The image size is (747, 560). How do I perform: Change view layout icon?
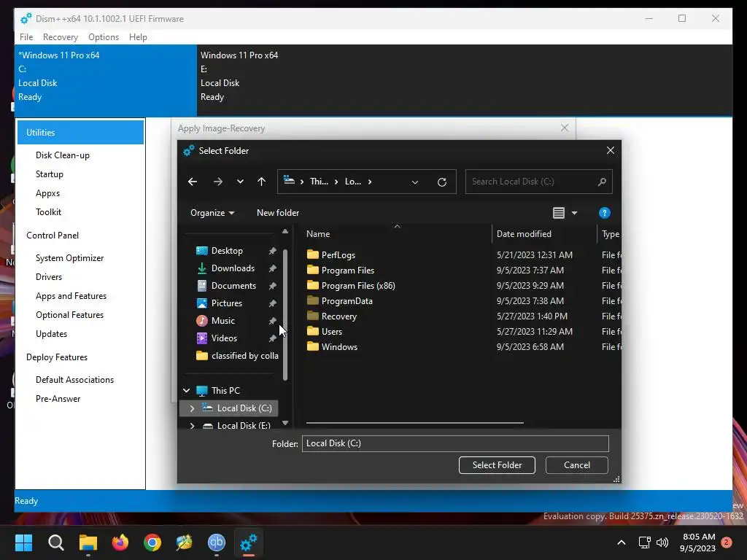(558, 213)
